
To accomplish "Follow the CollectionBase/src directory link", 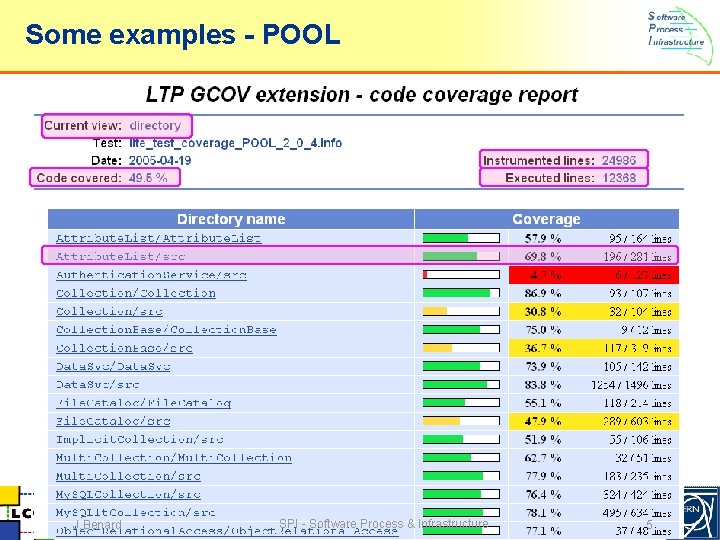I will coord(124,348).
